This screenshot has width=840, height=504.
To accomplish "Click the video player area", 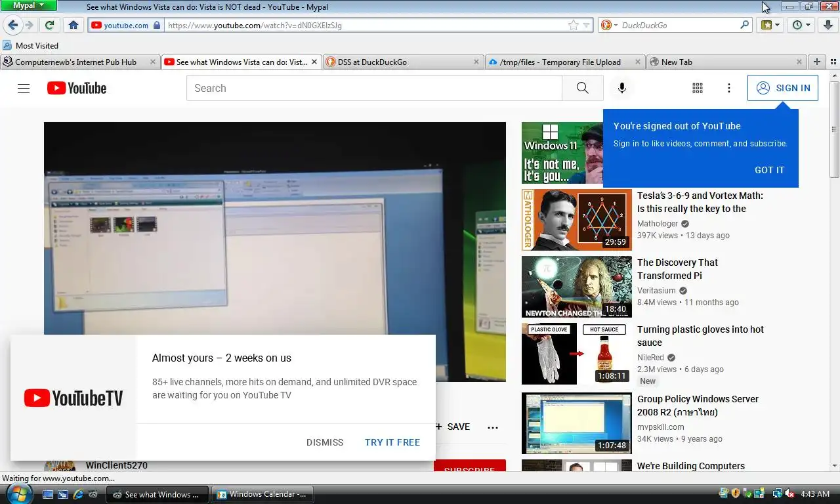I will [274, 251].
